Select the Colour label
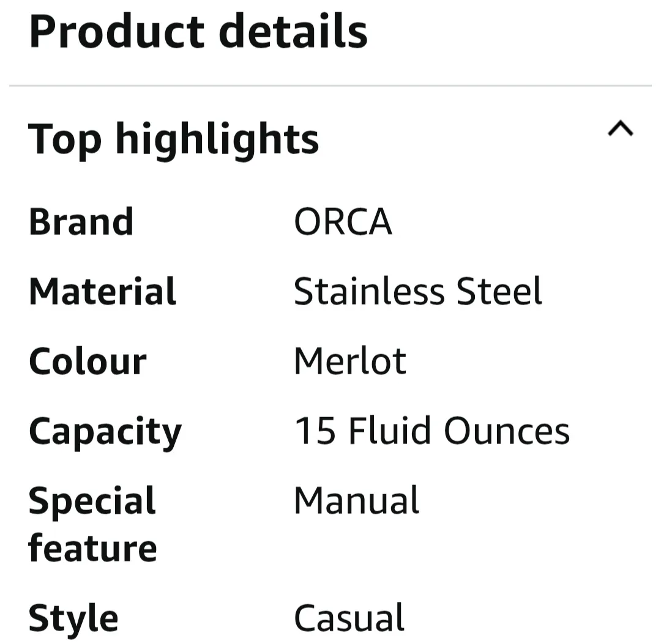Screen dimensions: 661x644 pyautogui.click(x=88, y=361)
